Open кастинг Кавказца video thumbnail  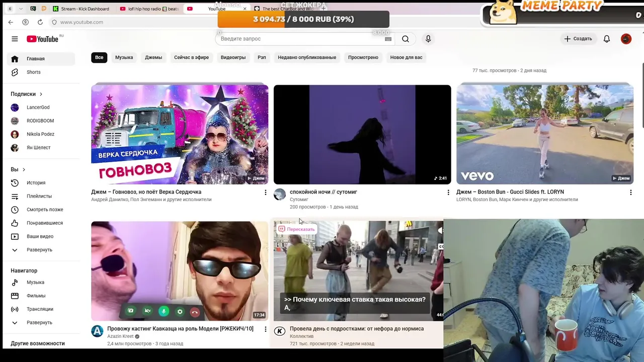click(180, 270)
